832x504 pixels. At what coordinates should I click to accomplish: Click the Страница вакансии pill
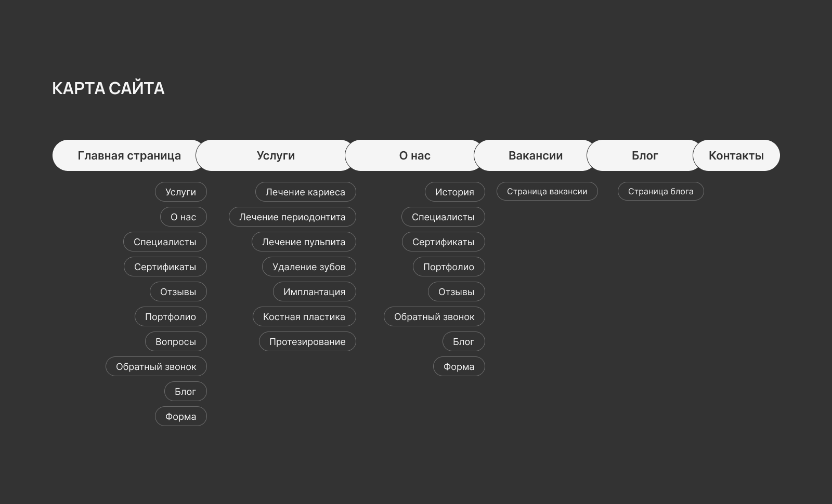(x=547, y=191)
